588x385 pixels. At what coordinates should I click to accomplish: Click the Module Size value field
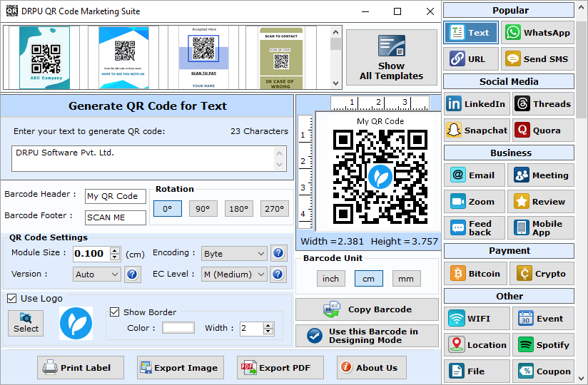(x=91, y=254)
